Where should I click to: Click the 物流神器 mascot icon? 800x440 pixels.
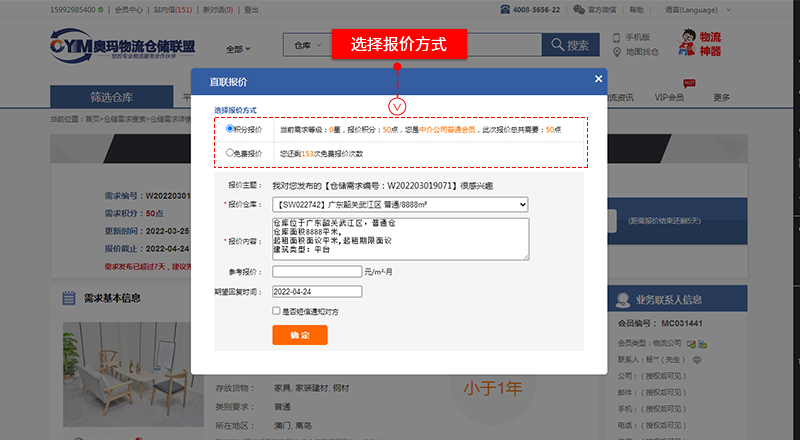(x=687, y=45)
